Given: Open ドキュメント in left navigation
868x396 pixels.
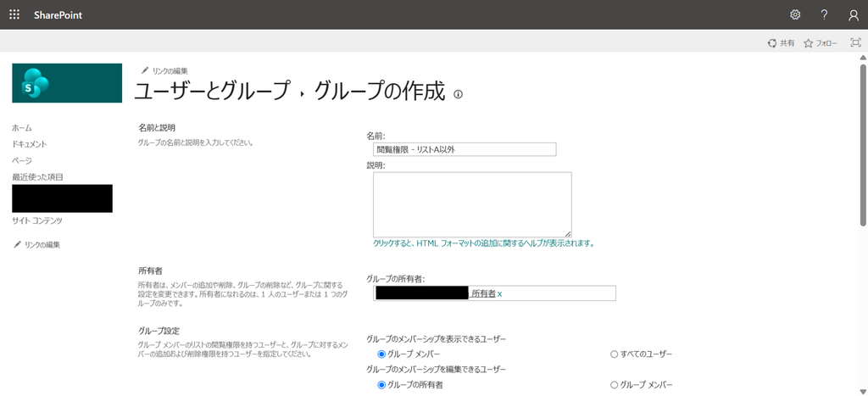Looking at the screenshot, I should (x=30, y=144).
